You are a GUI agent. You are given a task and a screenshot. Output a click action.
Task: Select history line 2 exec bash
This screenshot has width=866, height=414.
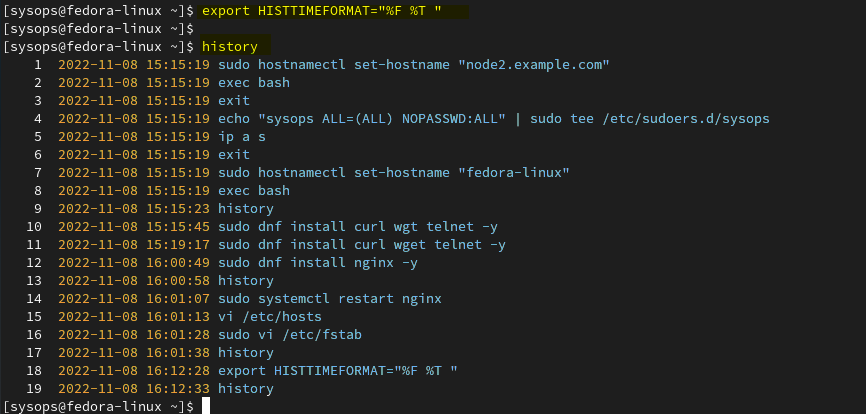tap(254, 83)
